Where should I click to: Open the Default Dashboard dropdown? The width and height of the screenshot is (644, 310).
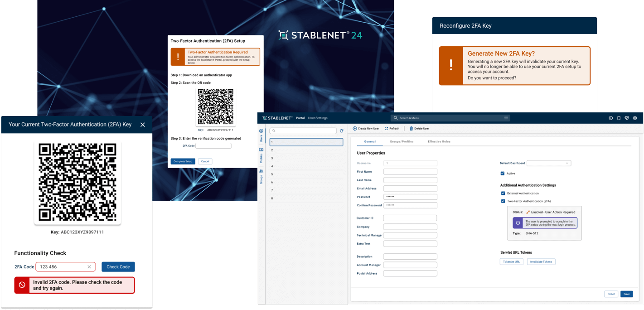pos(549,163)
